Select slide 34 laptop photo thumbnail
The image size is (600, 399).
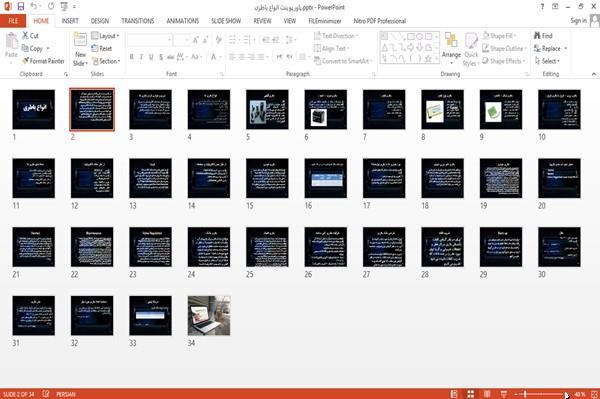pyautogui.click(x=209, y=316)
